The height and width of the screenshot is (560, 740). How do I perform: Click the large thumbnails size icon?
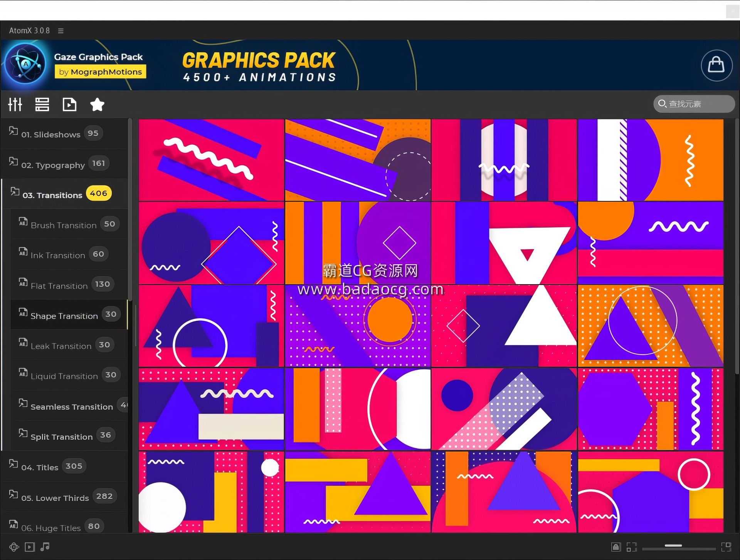(726, 547)
